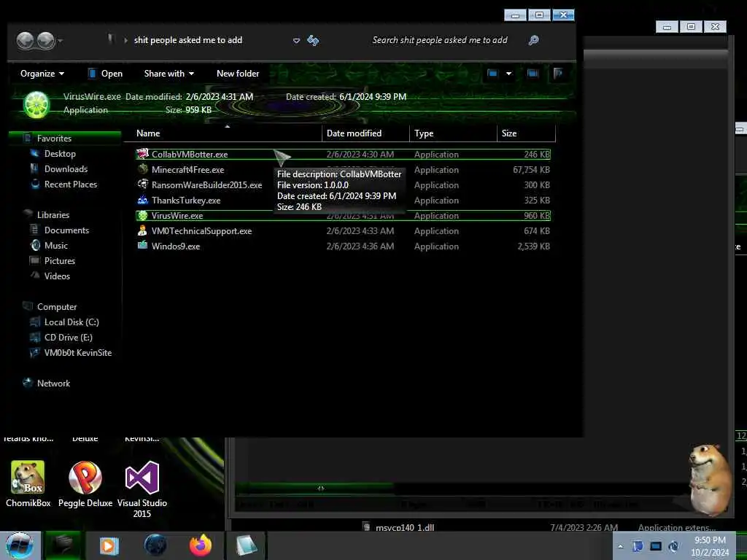The height and width of the screenshot is (560, 747).
Task: Focus the search box for this folder
Action: (440, 41)
